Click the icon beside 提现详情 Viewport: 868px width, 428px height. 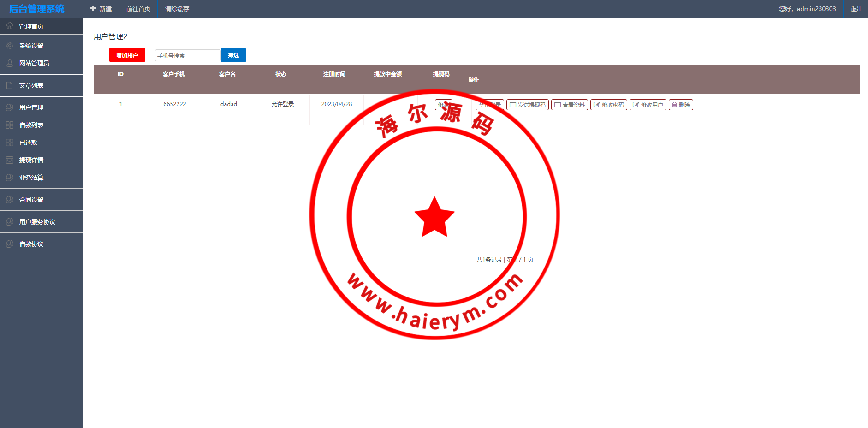tap(10, 160)
